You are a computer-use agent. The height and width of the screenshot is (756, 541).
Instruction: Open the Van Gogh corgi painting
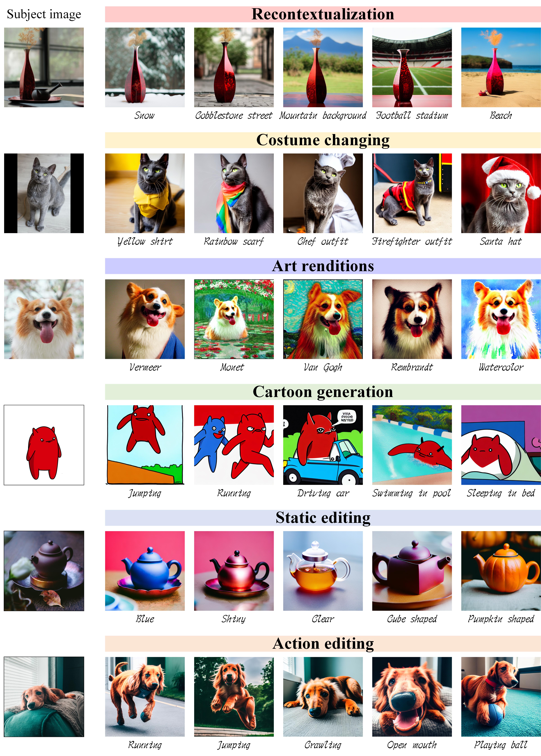[x=323, y=319]
